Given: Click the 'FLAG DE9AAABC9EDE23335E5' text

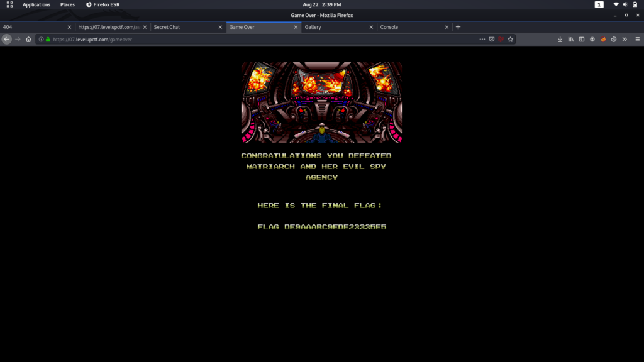Looking at the screenshot, I should pyautogui.click(x=322, y=226).
